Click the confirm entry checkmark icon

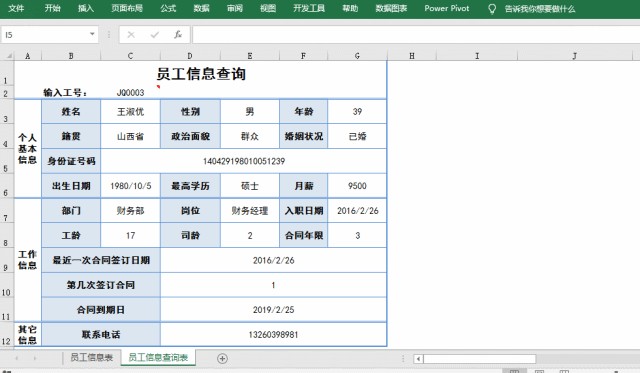coord(155,35)
